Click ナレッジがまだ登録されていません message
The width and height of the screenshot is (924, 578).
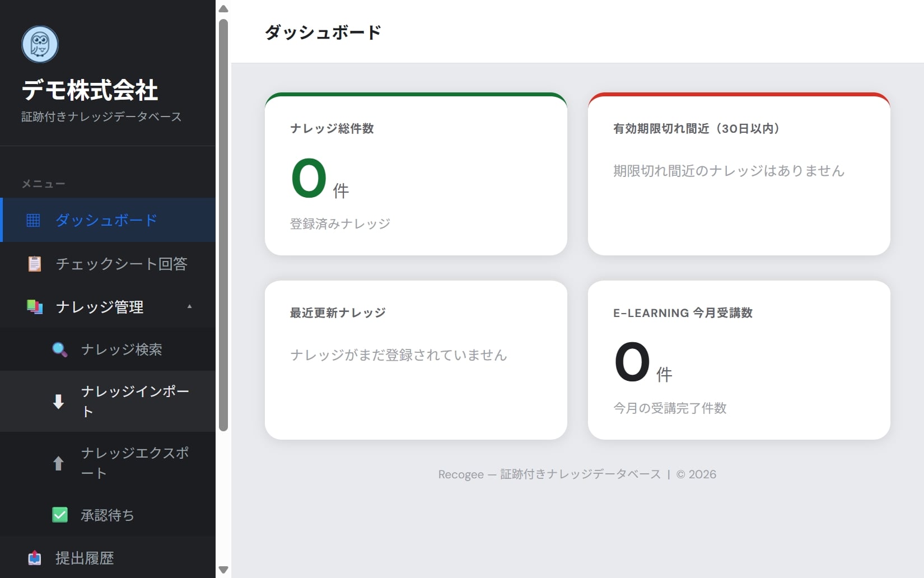click(398, 355)
